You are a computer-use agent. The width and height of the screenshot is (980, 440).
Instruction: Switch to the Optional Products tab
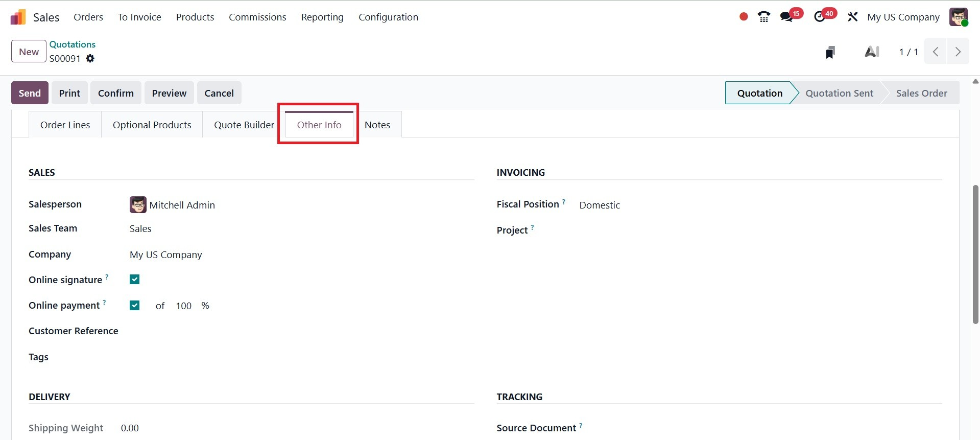pyautogui.click(x=152, y=125)
